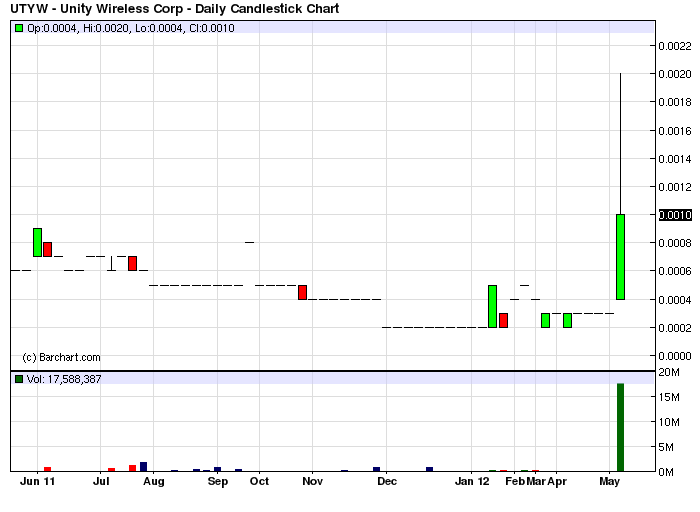Click the 'Aug' date axis label

[154, 482]
